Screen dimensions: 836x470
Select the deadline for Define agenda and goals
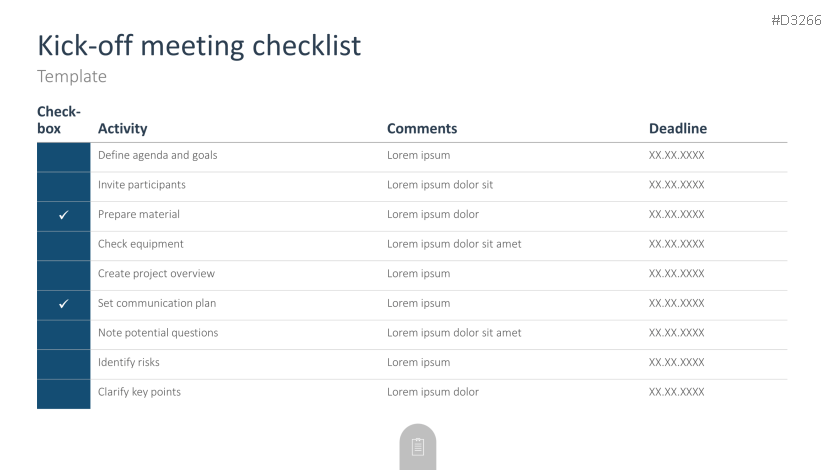click(x=676, y=155)
